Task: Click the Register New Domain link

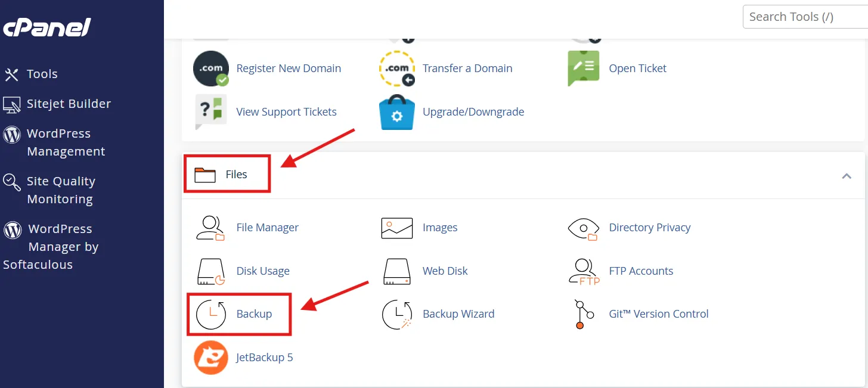Action: (x=289, y=69)
